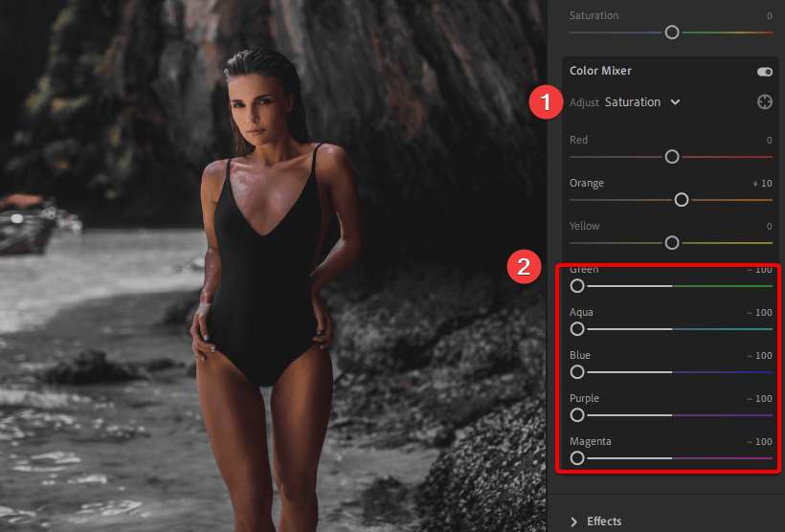This screenshot has height=532, width=785.
Task: Click the Color Mixer panel title
Action: 600,71
